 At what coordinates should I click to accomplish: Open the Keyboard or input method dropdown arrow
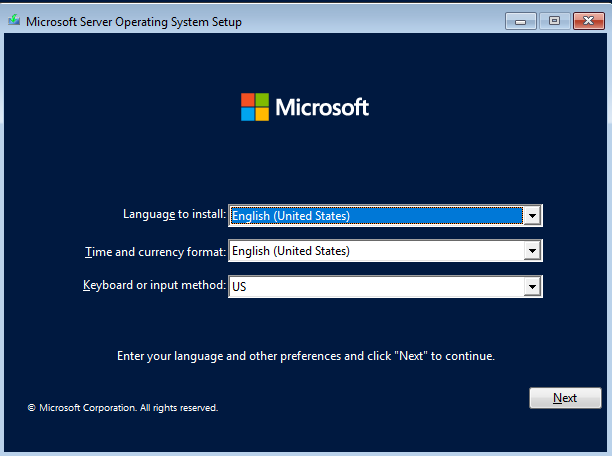pyautogui.click(x=532, y=287)
